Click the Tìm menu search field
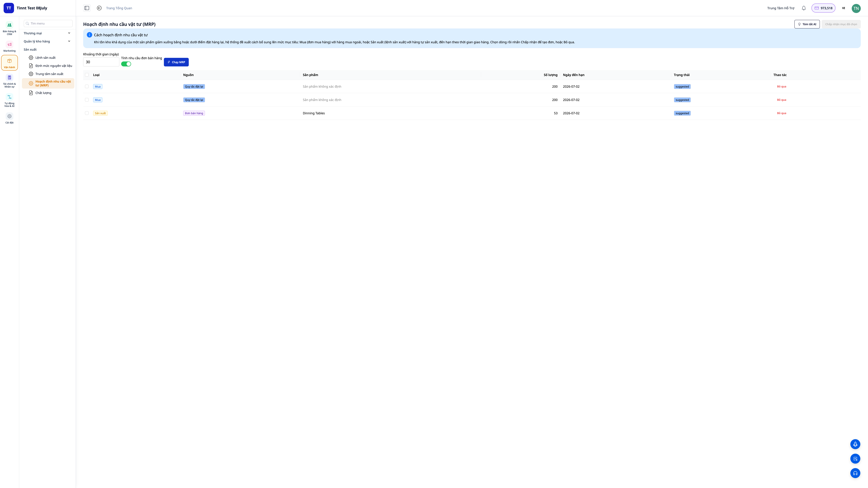 [x=48, y=24]
